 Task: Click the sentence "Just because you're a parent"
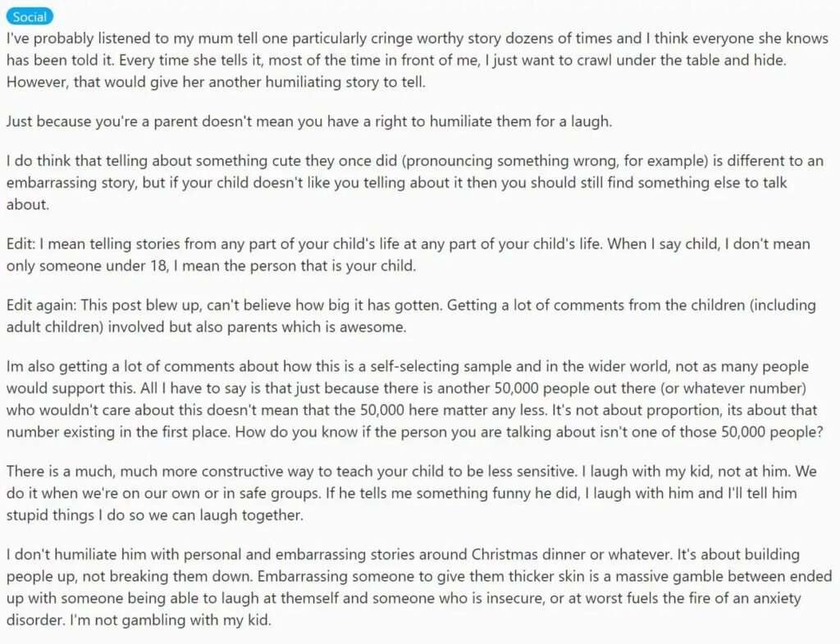(x=308, y=121)
